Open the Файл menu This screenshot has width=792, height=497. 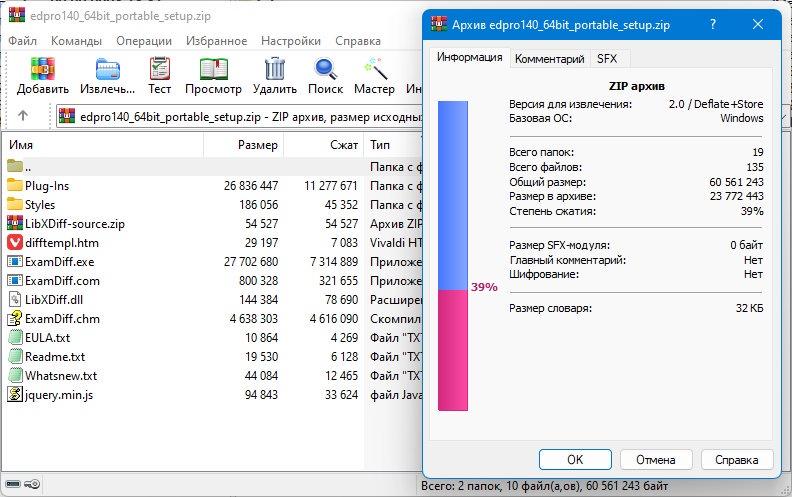click(22, 41)
